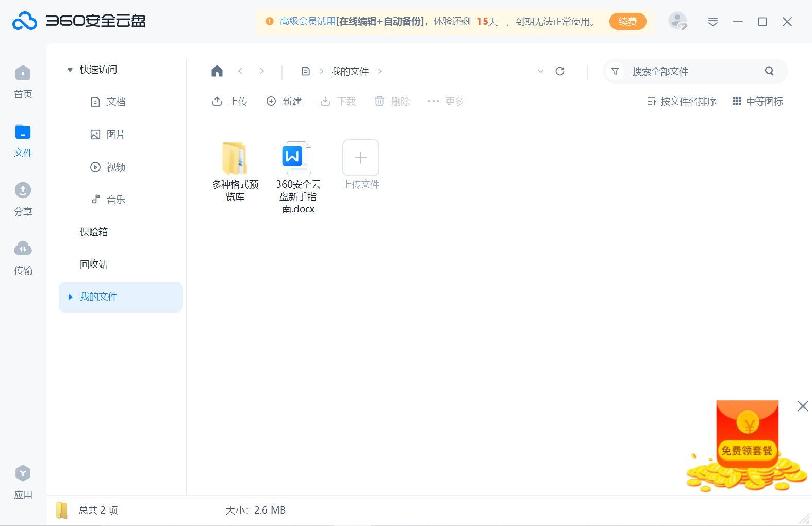Collapse the 快速访问 tree section
The height and width of the screenshot is (526, 812).
pos(70,70)
